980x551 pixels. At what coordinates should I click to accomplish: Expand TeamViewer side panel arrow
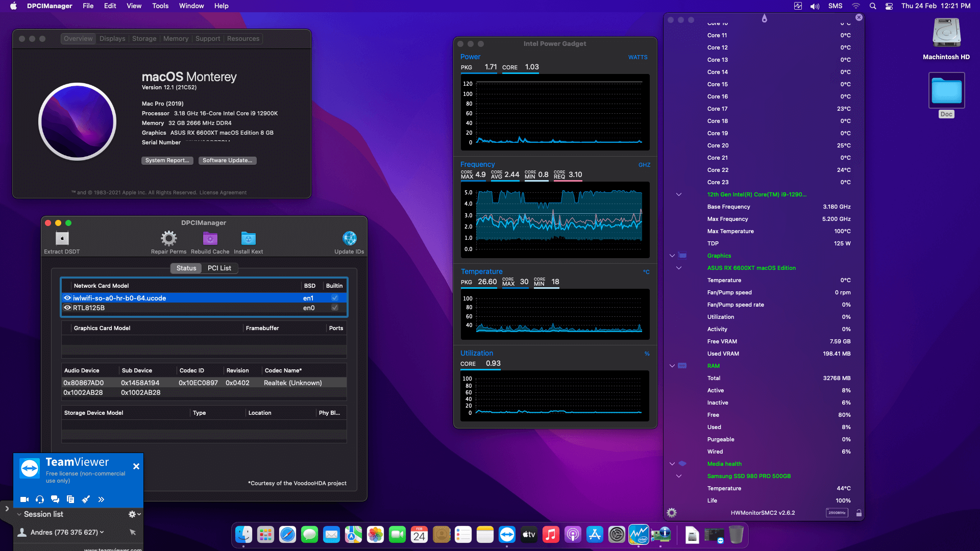coord(7,509)
